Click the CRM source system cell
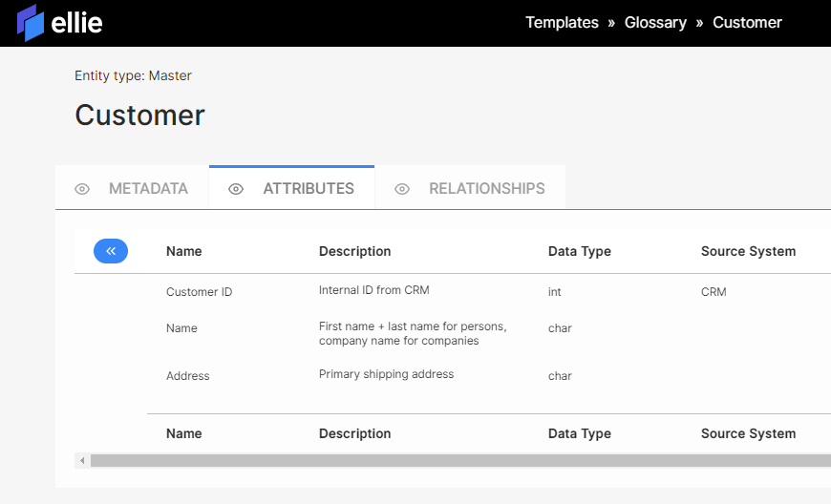The image size is (831, 504). (714, 292)
